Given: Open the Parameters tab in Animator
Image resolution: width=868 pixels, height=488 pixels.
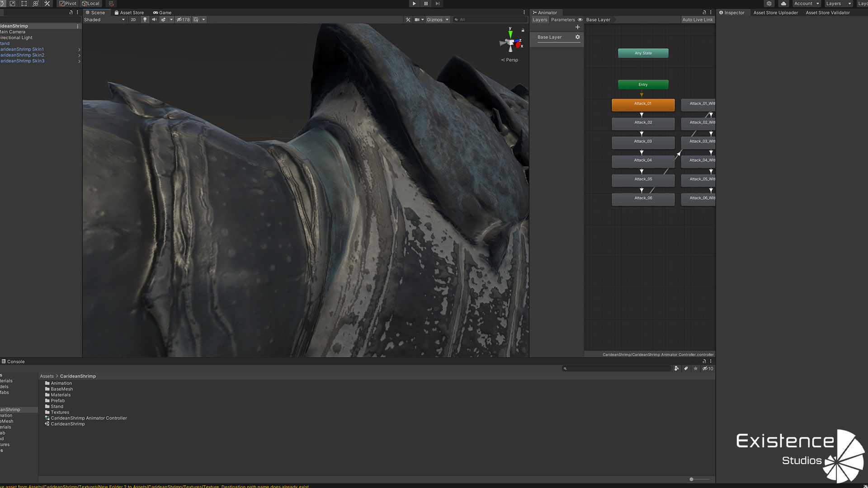Looking at the screenshot, I should 563,20.
